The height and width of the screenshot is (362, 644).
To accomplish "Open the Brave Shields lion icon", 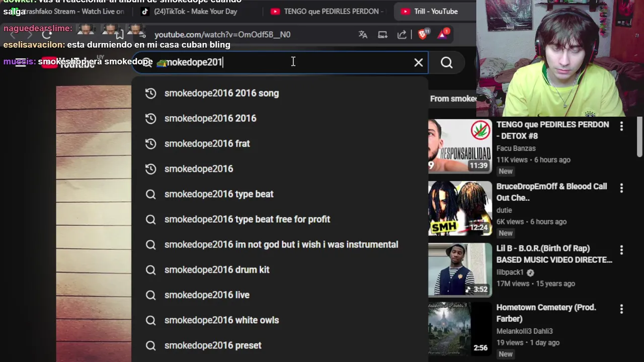I will 423,34.
